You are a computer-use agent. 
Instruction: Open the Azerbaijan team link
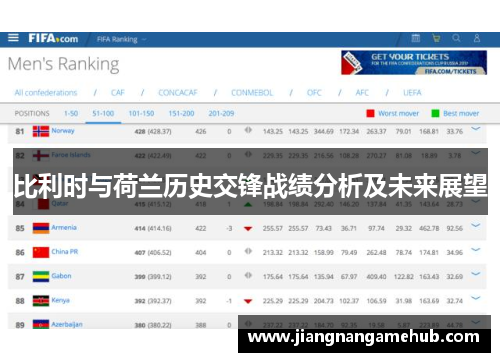pyautogui.click(x=67, y=324)
